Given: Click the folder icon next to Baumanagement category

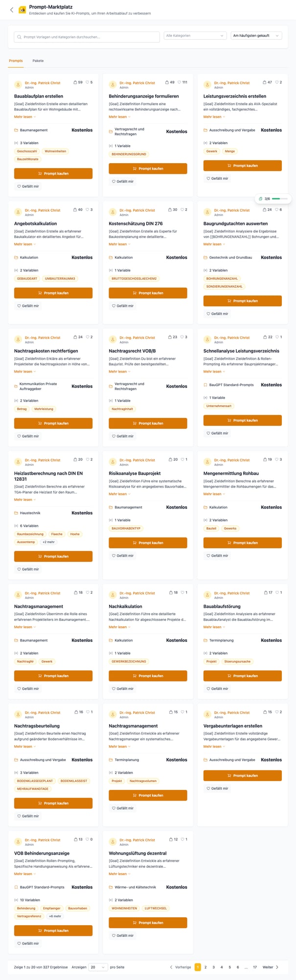Looking at the screenshot, I should [15, 130].
